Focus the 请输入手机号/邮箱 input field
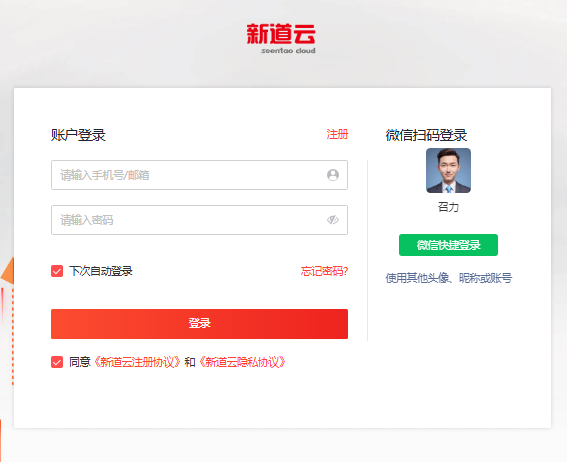This screenshot has height=462, width=567. coord(199,175)
